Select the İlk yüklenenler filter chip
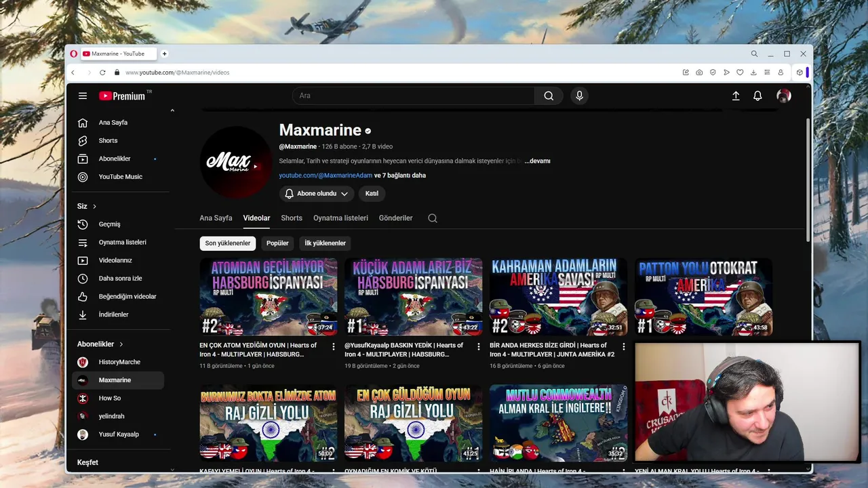This screenshot has width=868, height=488. tap(325, 243)
